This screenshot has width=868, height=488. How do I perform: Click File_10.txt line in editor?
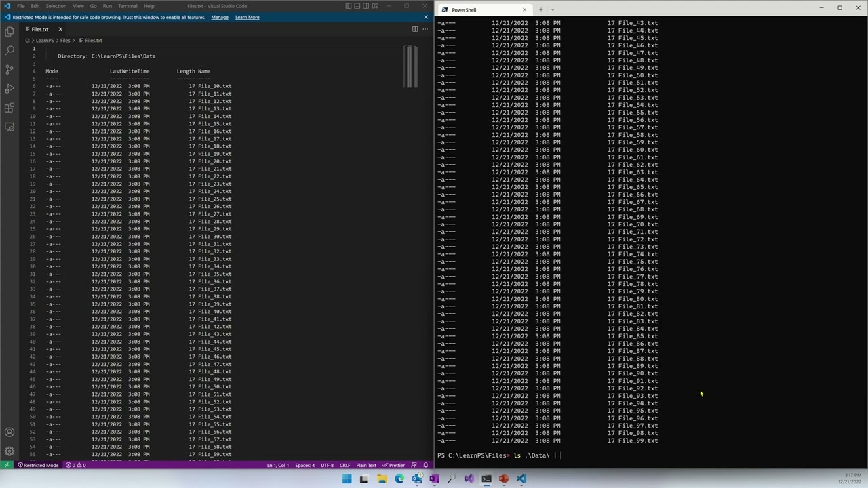pos(138,86)
